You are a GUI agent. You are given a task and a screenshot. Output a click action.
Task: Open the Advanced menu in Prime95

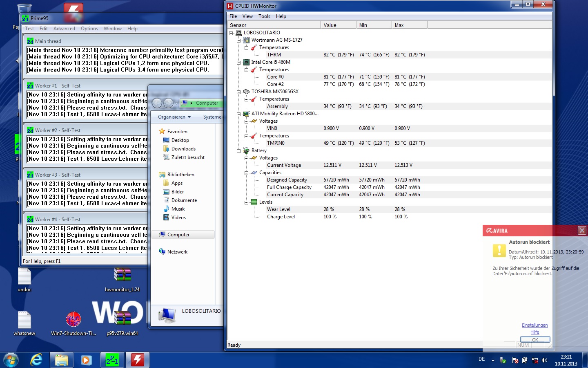[64, 29]
